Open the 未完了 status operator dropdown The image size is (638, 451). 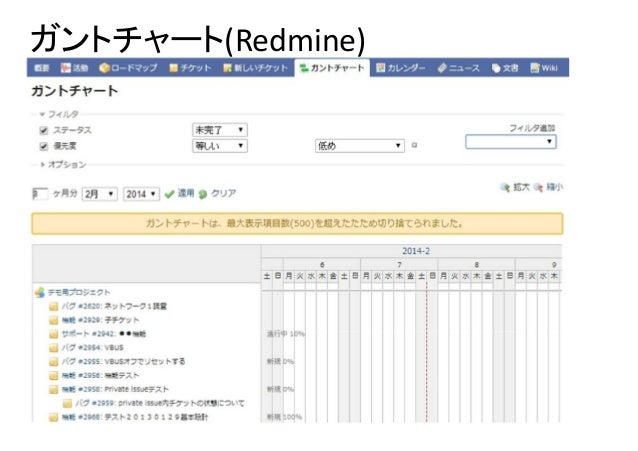click(220, 130)
